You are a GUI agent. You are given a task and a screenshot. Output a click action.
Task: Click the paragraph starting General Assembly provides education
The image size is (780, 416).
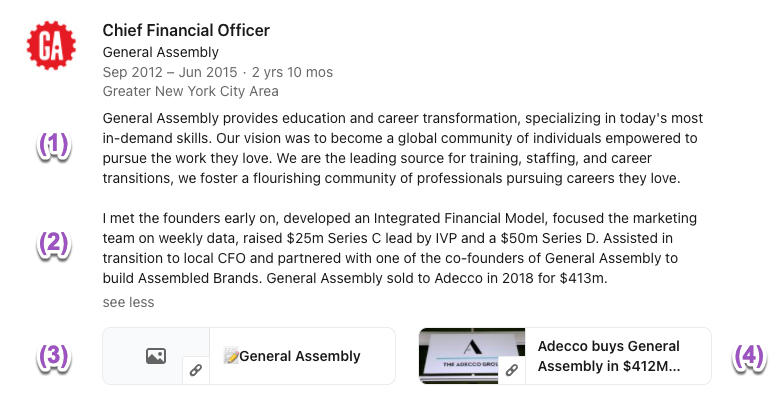tap(400, 148)
